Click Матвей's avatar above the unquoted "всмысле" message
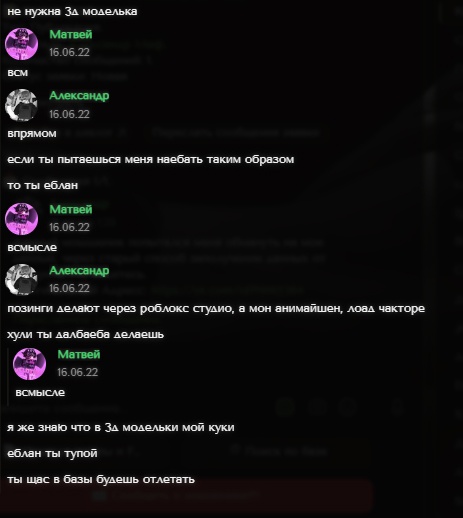Viewport: 463px width, 518px height. coord(22,219)
